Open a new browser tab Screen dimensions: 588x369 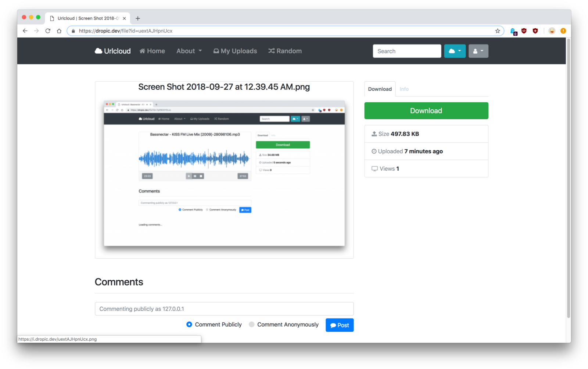[x=138, y=18]
